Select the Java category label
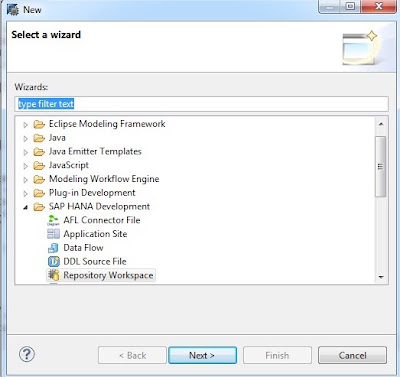Screen dimensions: 400x377 [x=57, y=138]
